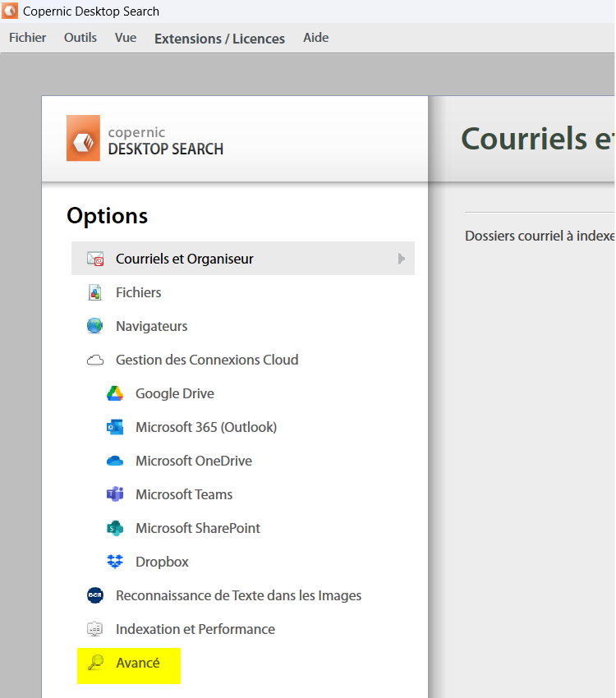Expand the Courriels et Organiseur arrow
This screenshot has width=616, height=698.
tap(402, 259)
